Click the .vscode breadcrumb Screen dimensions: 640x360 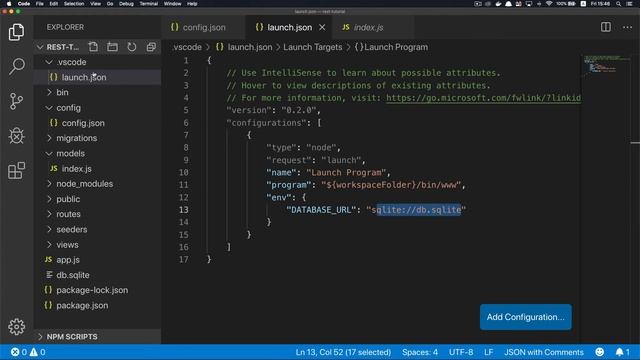point(187,47)
